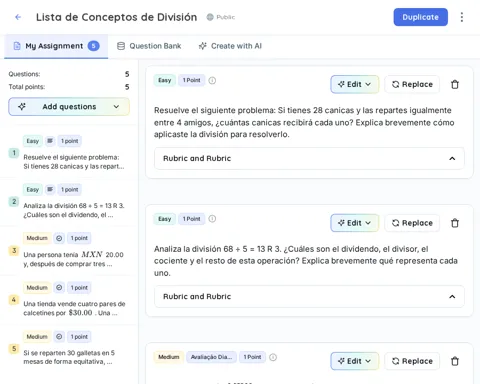Click the refresh icon on división 68 Replace button
The image size is (480, 384).
395,223
